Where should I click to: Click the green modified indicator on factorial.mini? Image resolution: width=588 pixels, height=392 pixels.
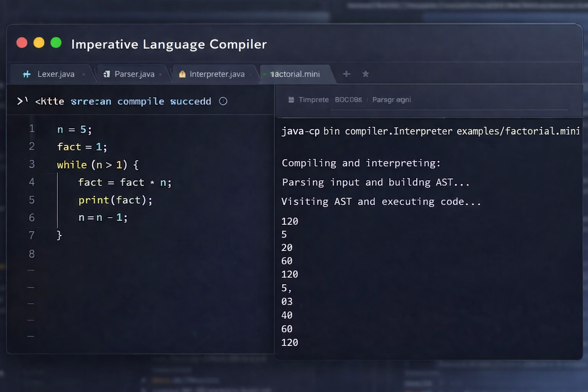click(266, 74)
